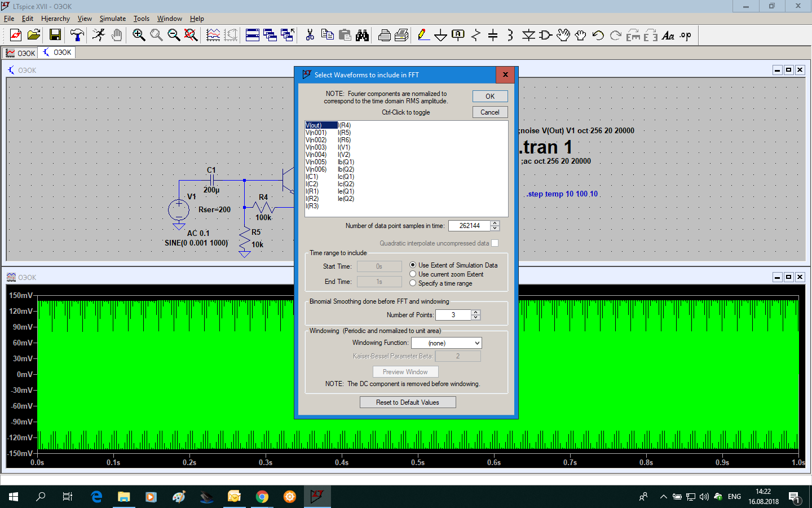Click the ENG language indicator
The height and width of the screenshot is (508, 812).
pos(734,497)
